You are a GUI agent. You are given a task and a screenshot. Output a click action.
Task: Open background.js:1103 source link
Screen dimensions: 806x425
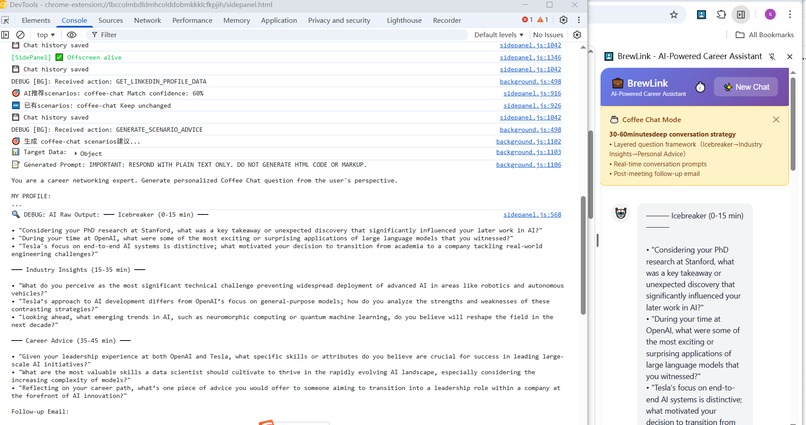click(x=528, y=152)
